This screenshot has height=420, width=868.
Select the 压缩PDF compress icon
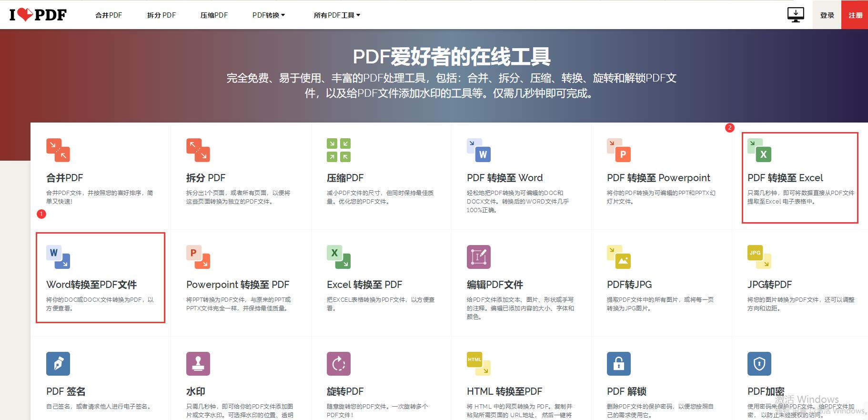point(339,150)
